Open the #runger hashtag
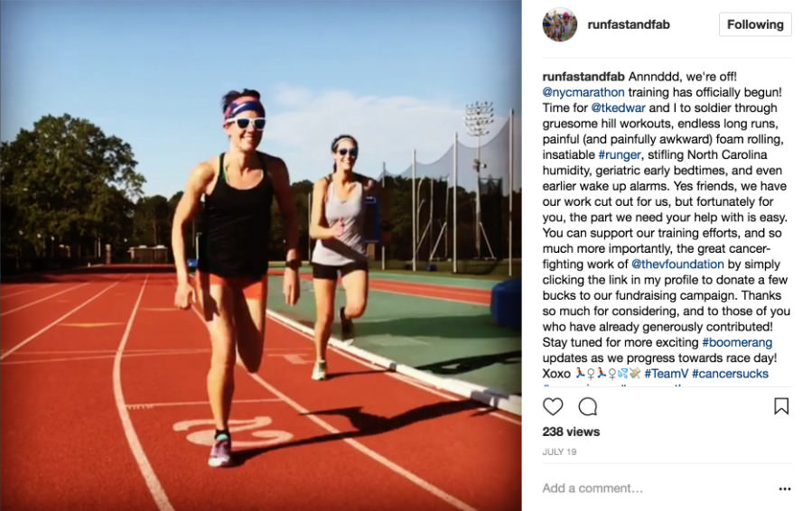This screenshot has width=812, height=511. 620,154
